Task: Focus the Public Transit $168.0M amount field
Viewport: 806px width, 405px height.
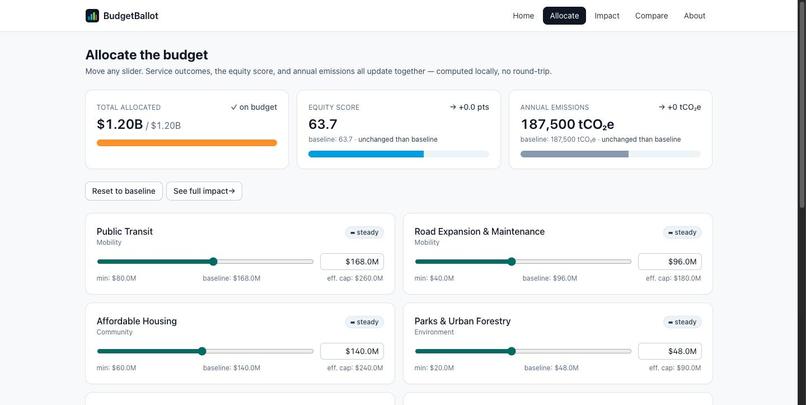Action: 352,262
